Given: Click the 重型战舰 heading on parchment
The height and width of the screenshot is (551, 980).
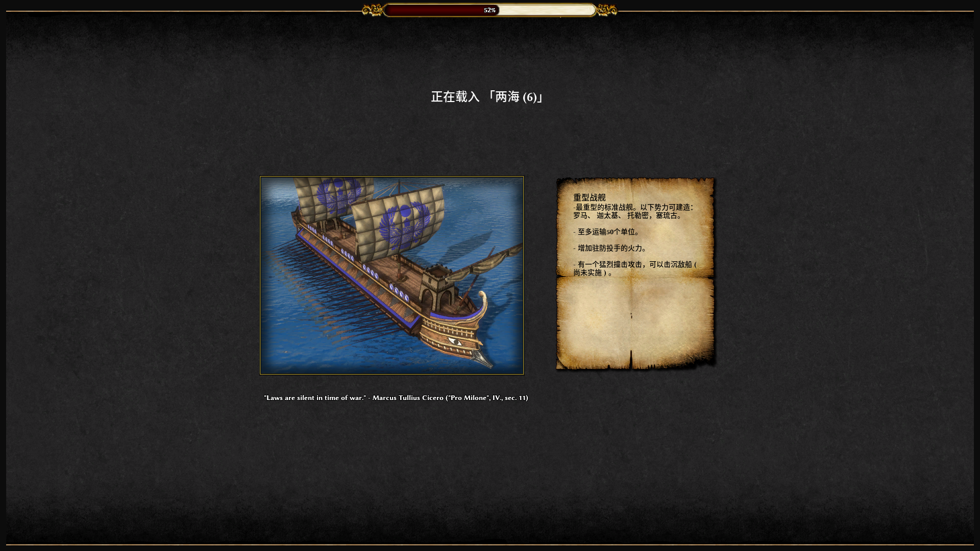Looking at the screenshot, I should point(590,197).
